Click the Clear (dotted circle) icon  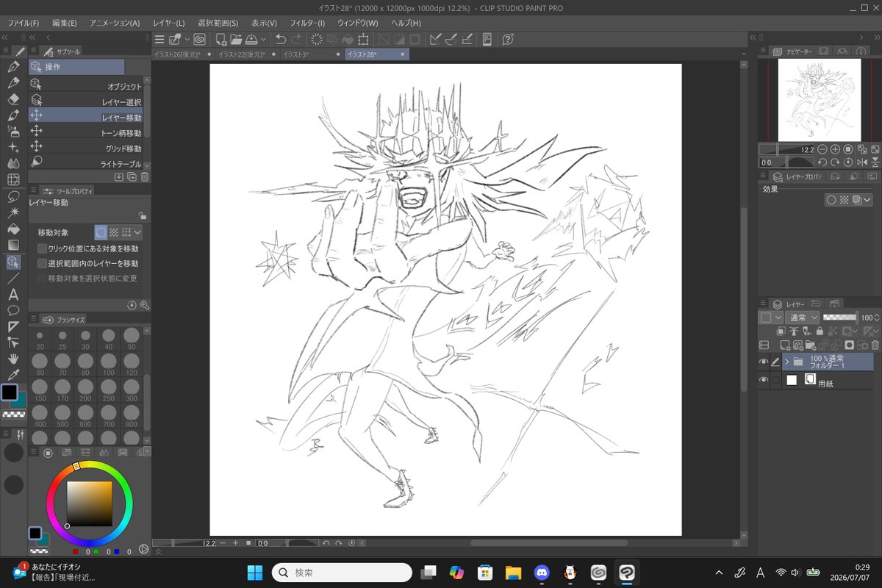[x=318, y=39]
